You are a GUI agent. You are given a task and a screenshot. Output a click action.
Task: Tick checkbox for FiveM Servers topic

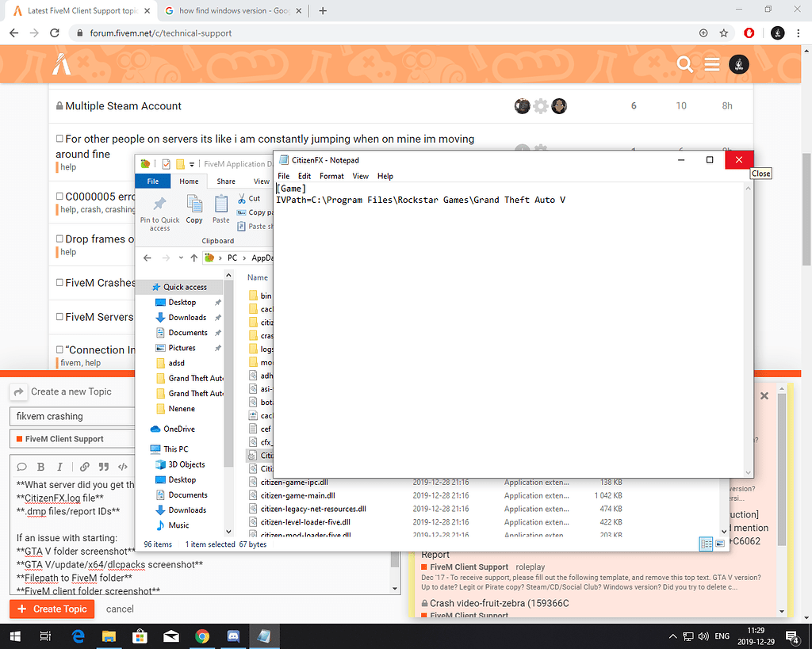coord(59,317)
